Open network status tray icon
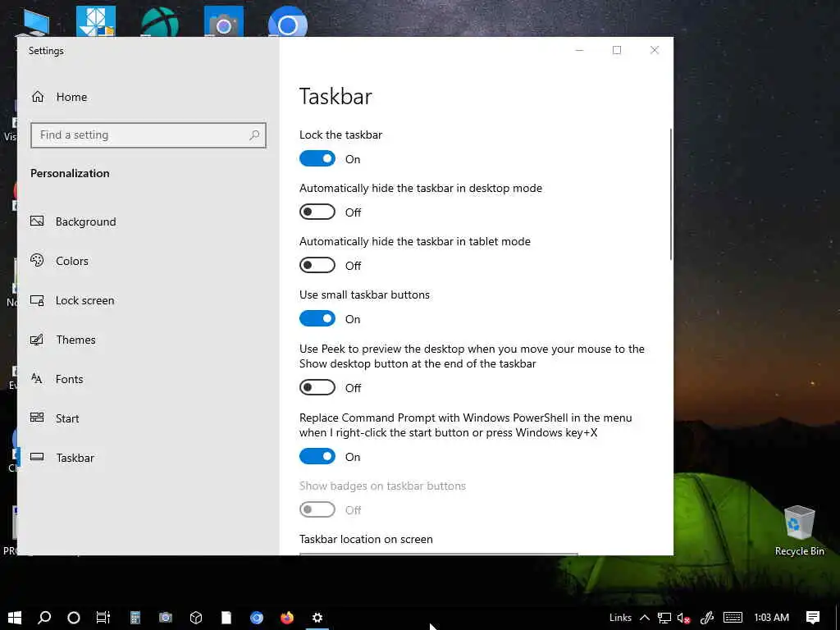 point(664,618)
